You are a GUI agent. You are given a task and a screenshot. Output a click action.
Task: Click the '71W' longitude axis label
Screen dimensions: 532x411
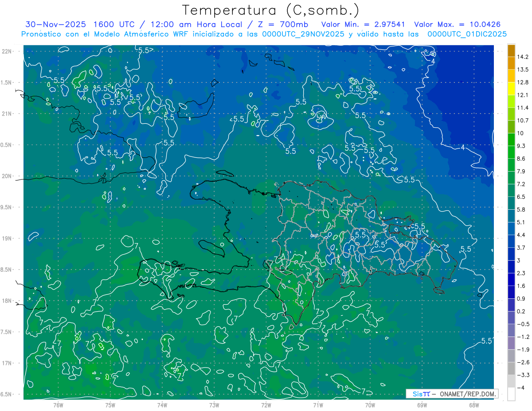click(x=318, y=405)
